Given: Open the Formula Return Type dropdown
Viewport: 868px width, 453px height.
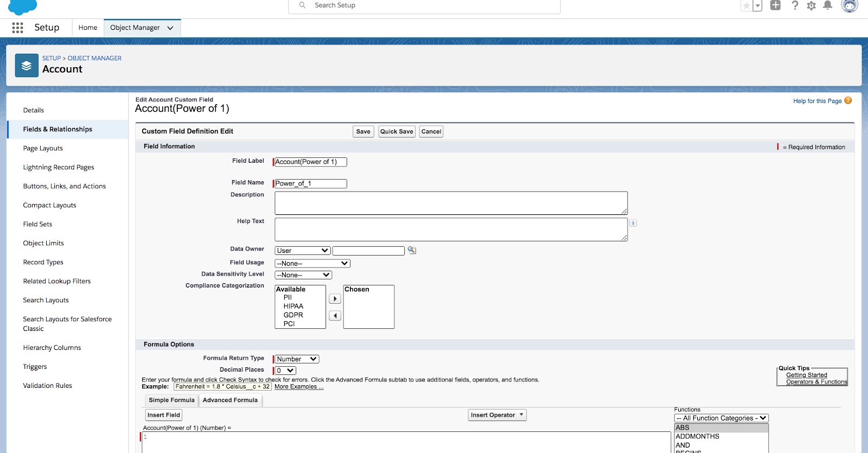Looking at the screenshot, I should point(297,359).
